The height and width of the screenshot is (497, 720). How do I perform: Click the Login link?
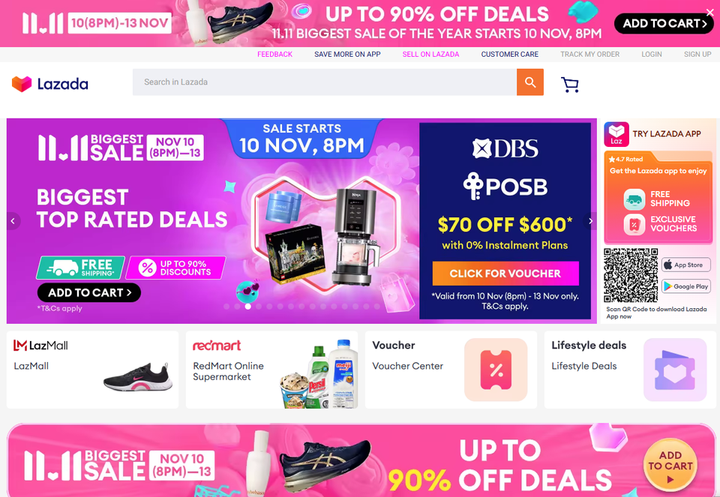652,54
